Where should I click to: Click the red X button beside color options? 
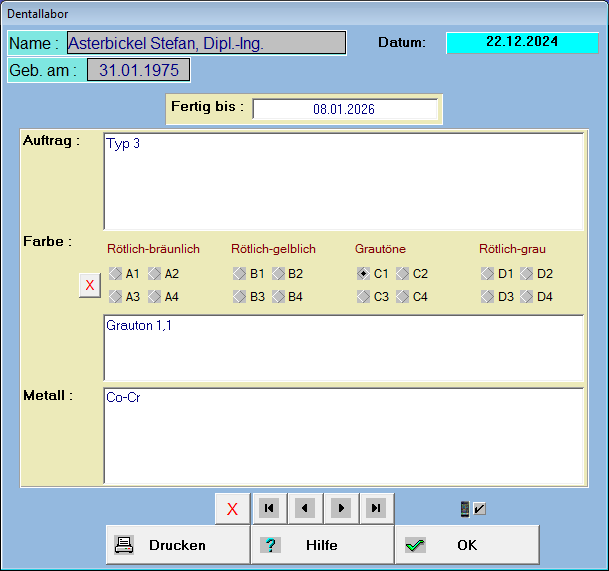[89, 285]
